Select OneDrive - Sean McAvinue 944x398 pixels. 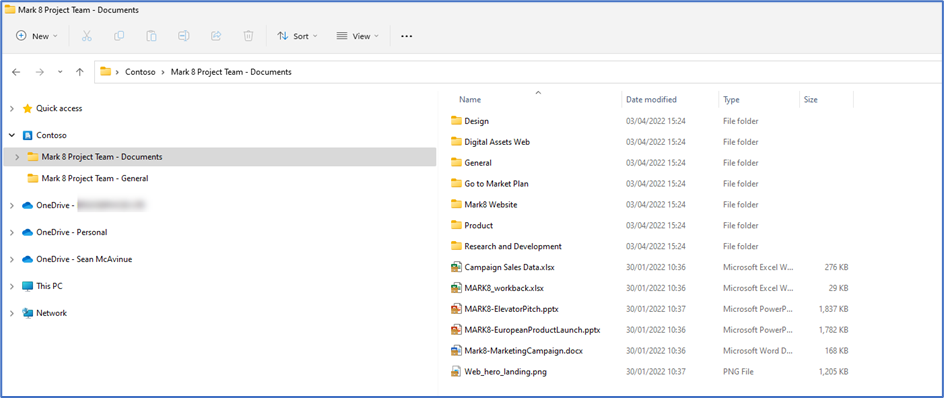point(84,259)
